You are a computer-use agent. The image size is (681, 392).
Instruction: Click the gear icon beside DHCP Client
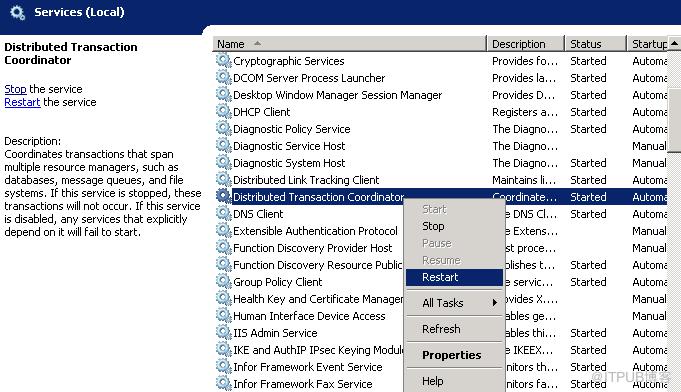223,111
